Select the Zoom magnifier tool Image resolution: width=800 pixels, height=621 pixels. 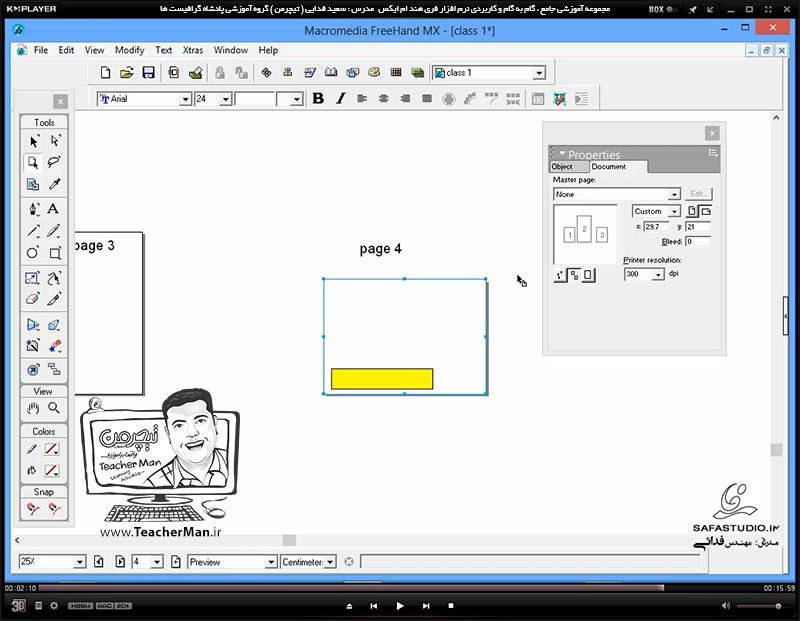tap(54, 408)
